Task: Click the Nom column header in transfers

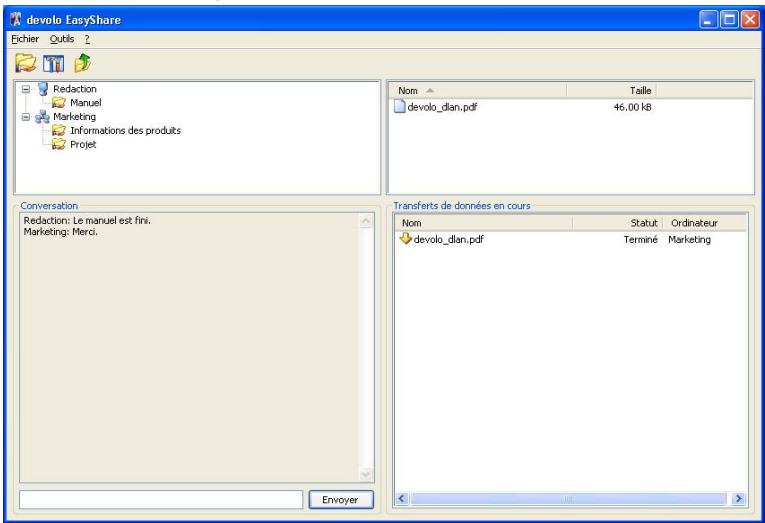Action: (483, 223)
